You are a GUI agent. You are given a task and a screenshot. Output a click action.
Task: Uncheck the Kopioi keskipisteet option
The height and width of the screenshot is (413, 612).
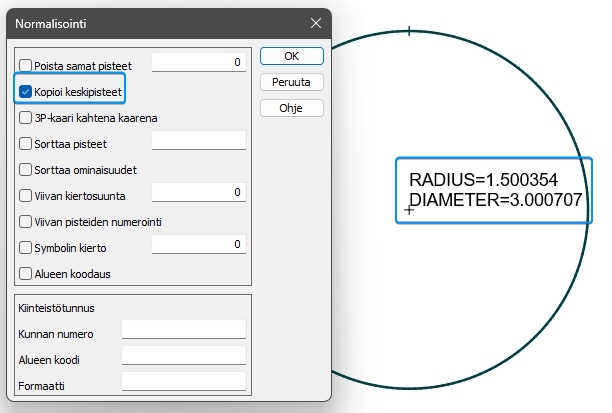tap(26, 91)
